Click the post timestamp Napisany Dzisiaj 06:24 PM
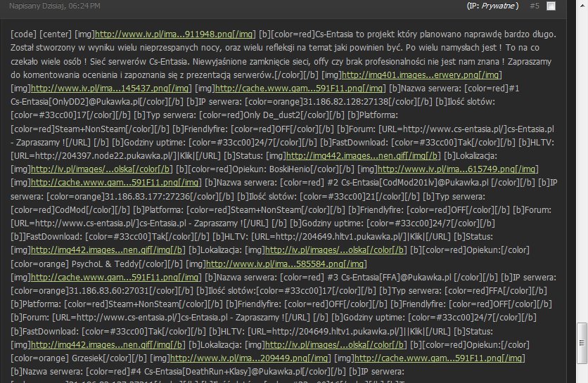The image size is (588, 383). coord(55,6)
